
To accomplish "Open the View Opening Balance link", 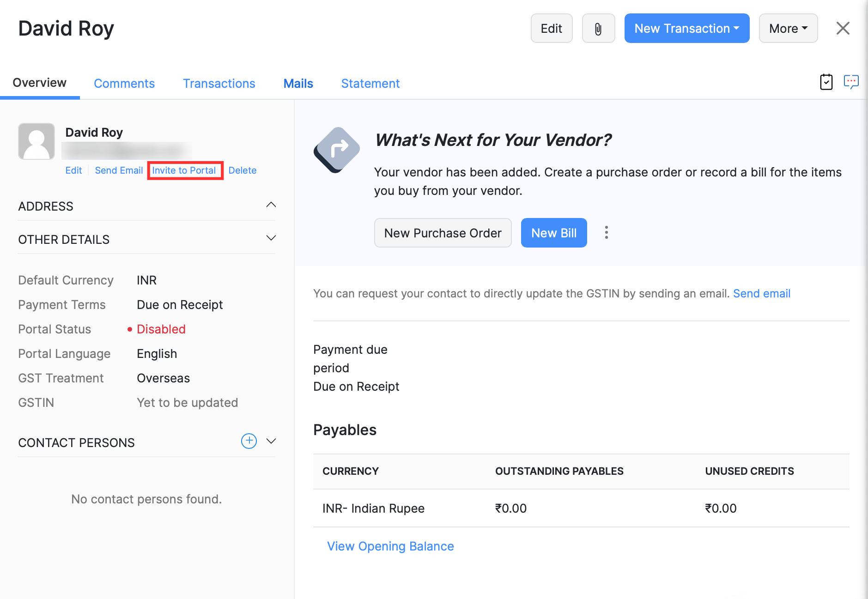I will tap(390, 546).
